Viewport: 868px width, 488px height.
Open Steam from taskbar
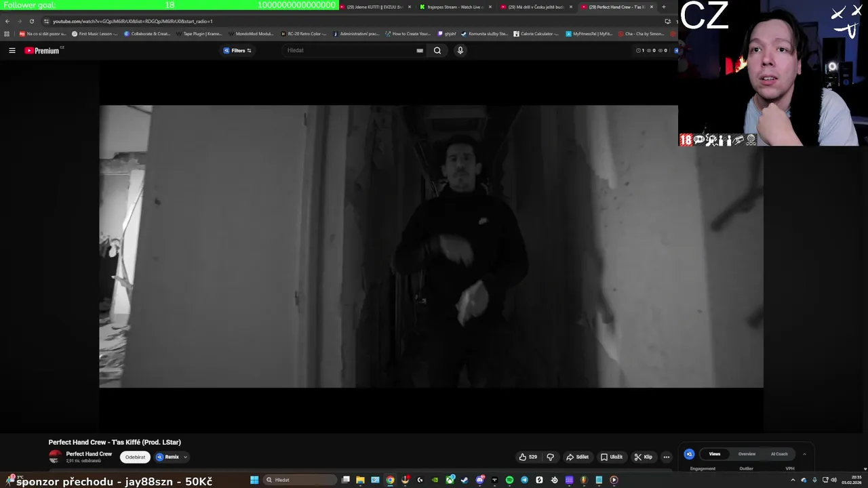(465, 480)
